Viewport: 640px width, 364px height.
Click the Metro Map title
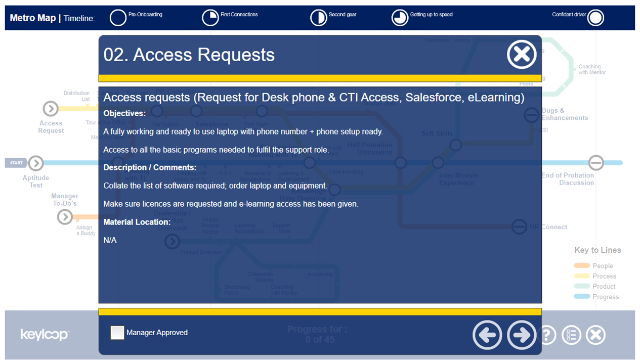coord(33,18)
